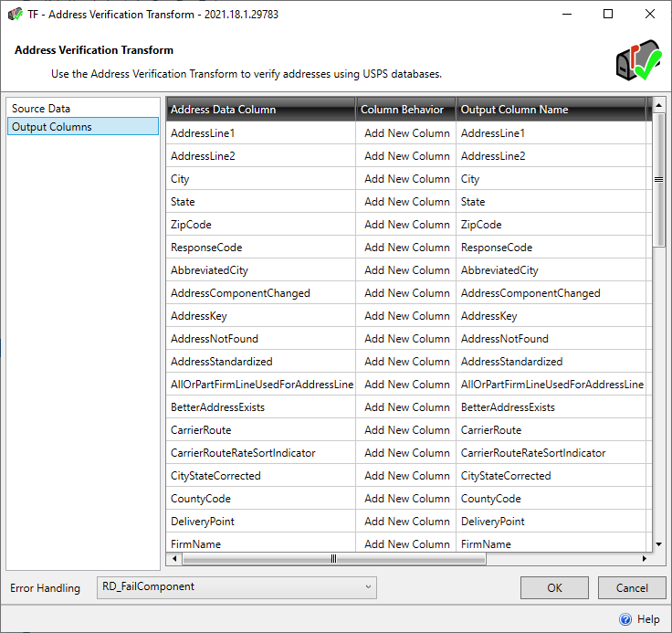This screenshot has height=633, width=672.
Task: Click the OK button
Action: point(554,587)
